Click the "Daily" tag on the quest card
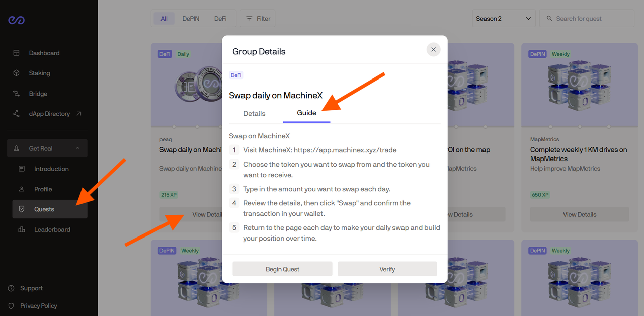 pos(183,54)
